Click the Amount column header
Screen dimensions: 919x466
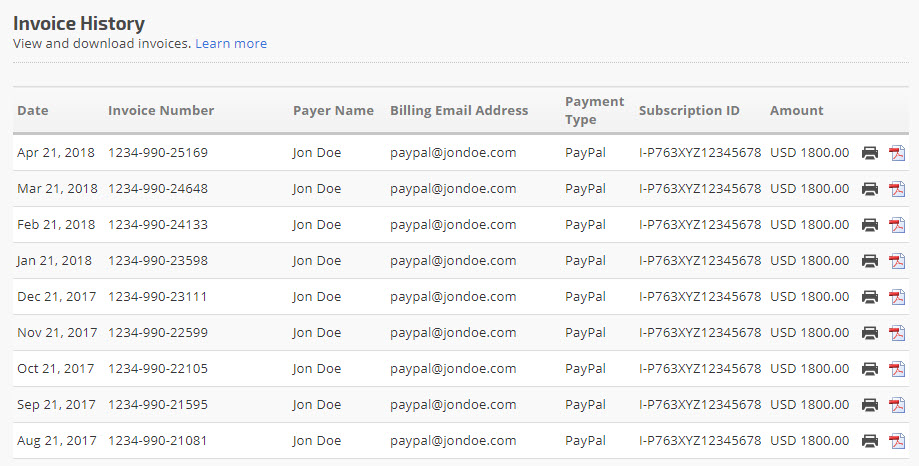coord(796,111)
